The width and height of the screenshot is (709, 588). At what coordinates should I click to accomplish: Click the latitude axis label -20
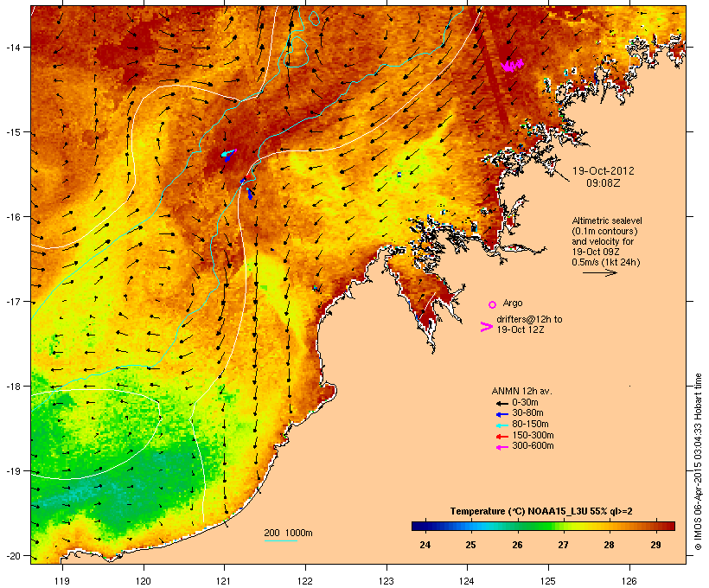pyautogui.click(x=13, y=556)
